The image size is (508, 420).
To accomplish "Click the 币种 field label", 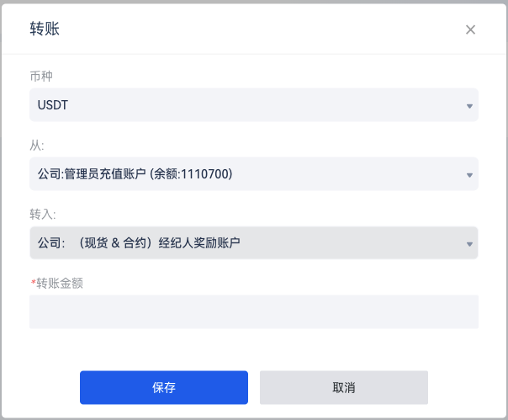I will tap(41, 77).
